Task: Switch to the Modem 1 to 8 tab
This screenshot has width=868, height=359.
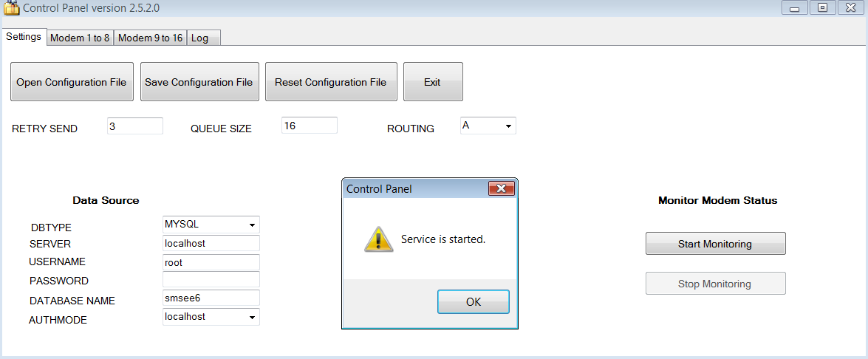Action: [x=80, y=38]
